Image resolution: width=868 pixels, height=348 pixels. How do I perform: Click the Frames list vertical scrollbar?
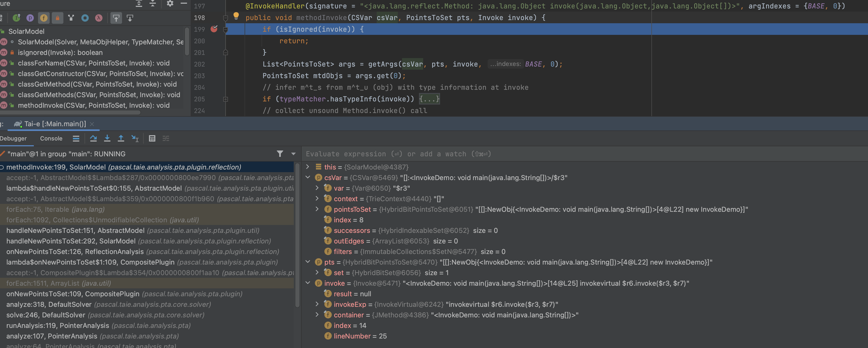coord(297,235)
